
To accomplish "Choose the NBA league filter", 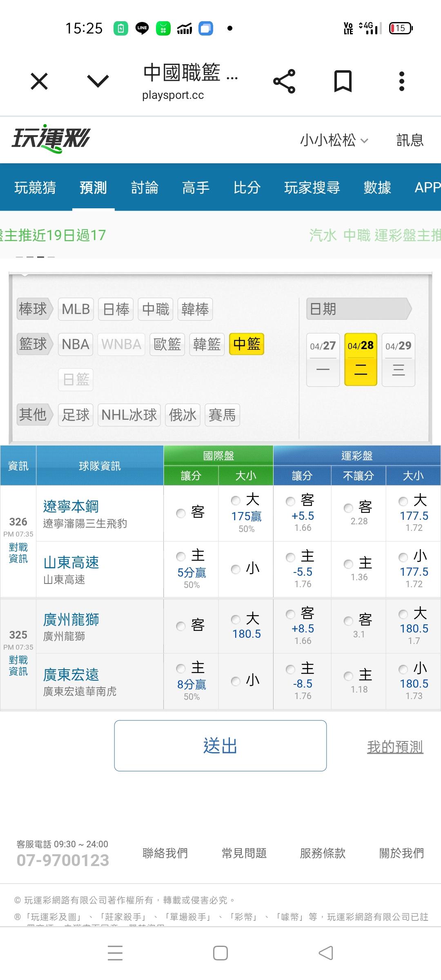I will click(x=76, y=344).
